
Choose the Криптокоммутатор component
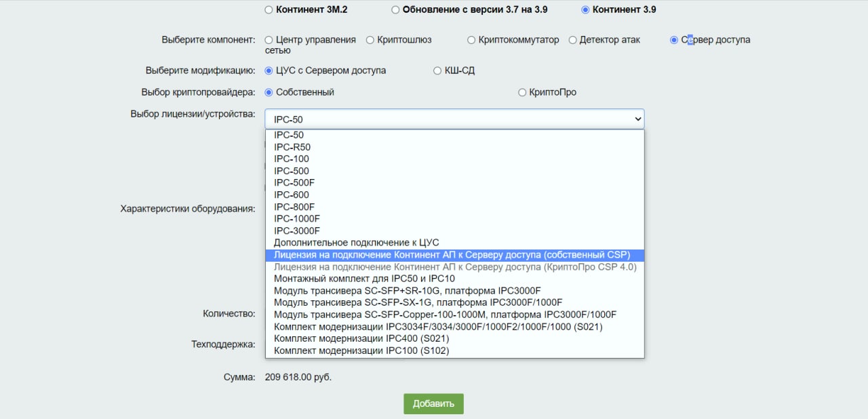point(471,40)
